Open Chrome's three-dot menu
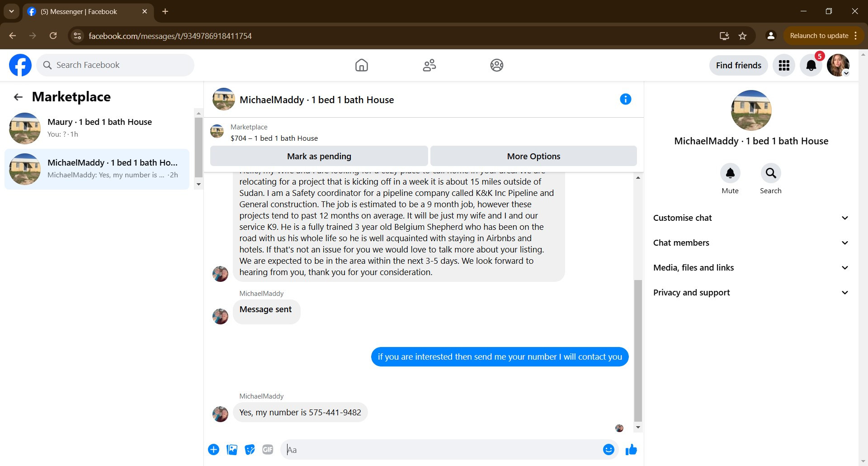This screenshot has height=466, width=868. tap(856, 36)
